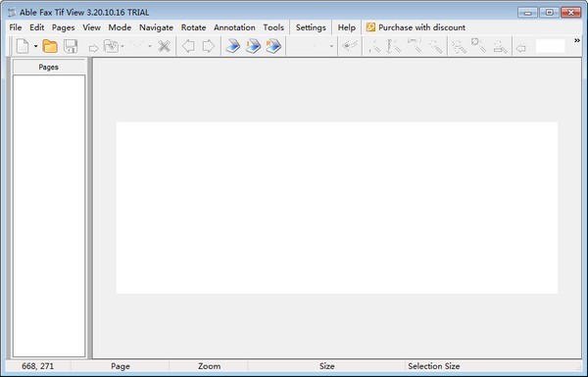Click the first blue scanner icon
588x377 pixels.
(x=233, y=46)
